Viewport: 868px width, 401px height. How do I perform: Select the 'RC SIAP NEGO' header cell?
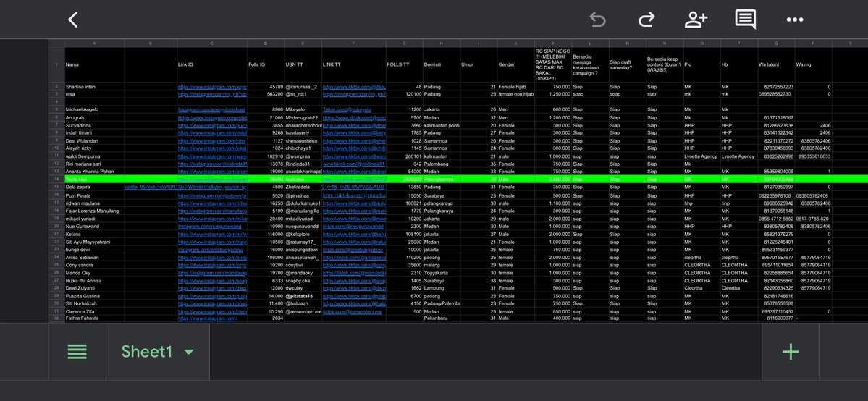[x=553, y=65]
